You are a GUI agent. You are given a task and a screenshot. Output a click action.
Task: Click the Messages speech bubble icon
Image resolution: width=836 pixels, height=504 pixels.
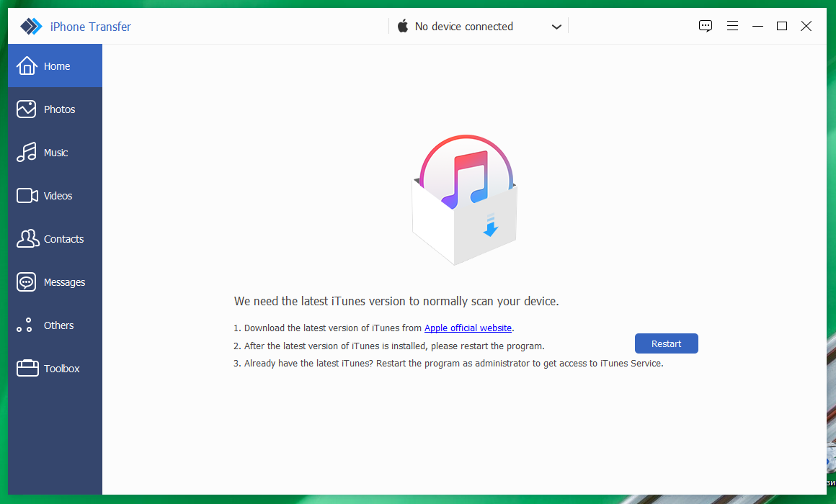[x=26, y=282]
